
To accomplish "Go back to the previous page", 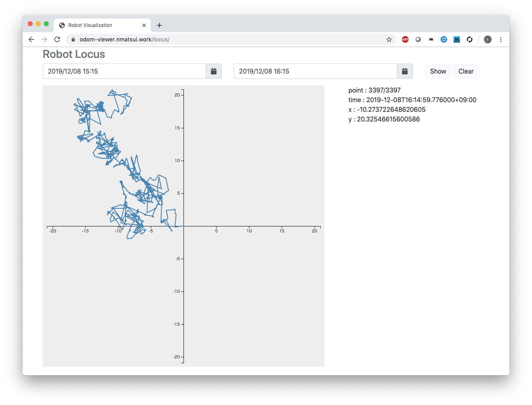I will [x=31, y=39].
